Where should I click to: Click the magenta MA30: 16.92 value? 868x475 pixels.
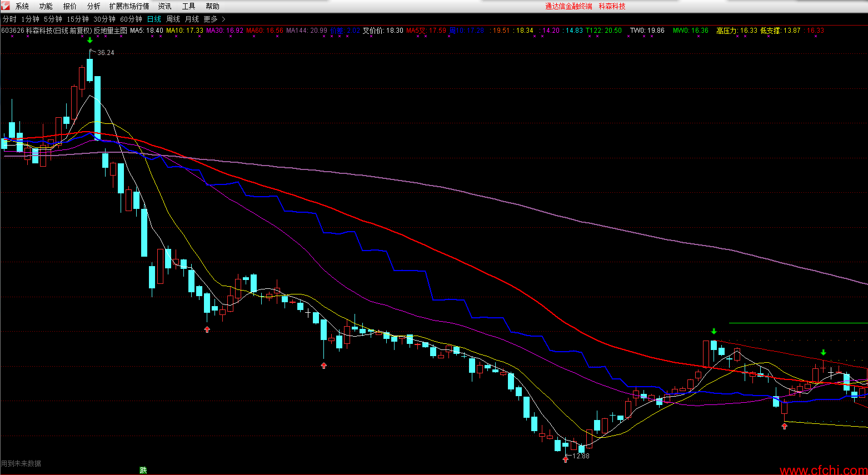(225, 31)
